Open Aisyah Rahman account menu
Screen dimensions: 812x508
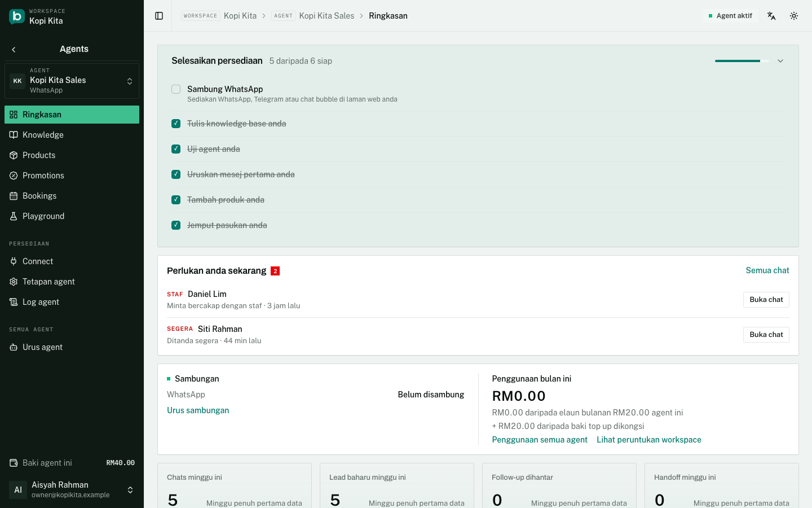pyautogui.click(x=72, y=489)
